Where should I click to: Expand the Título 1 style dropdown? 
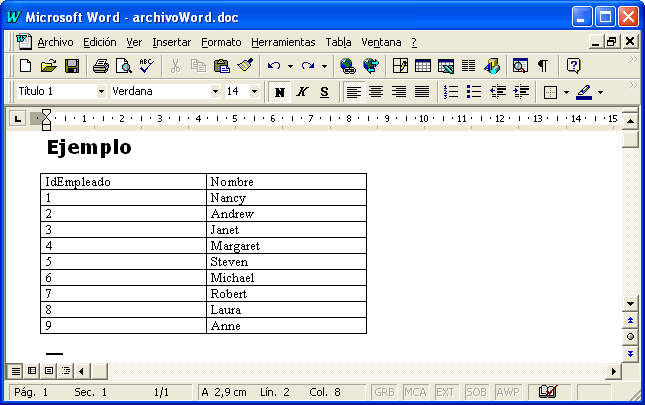101,92
